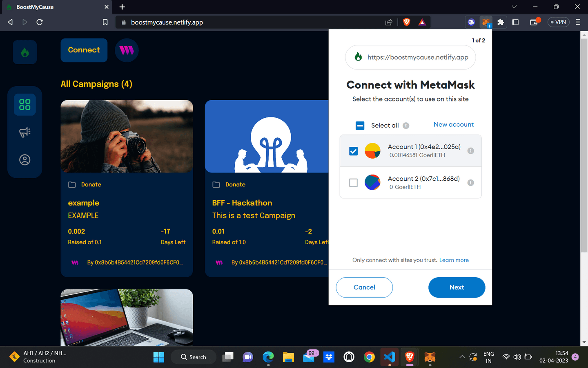Open the Brave hamburger menu

point(578,22)
